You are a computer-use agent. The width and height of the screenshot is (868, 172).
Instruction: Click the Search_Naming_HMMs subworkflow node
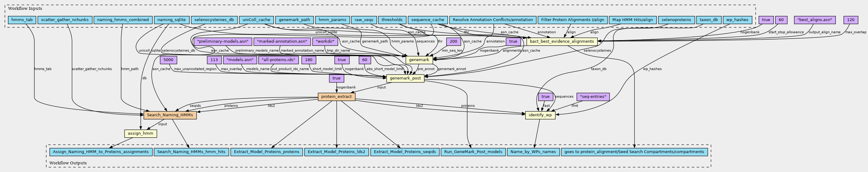tap(170, 116)
